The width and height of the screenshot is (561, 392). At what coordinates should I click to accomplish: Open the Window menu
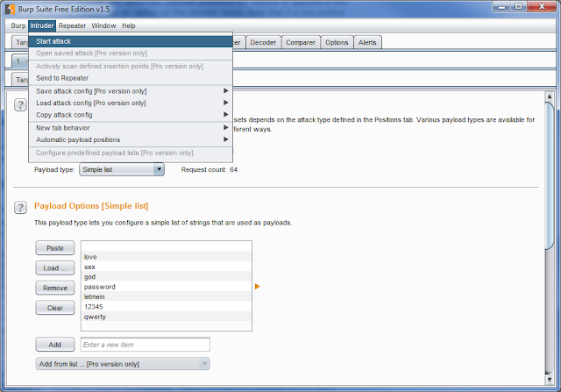(103, 25)
